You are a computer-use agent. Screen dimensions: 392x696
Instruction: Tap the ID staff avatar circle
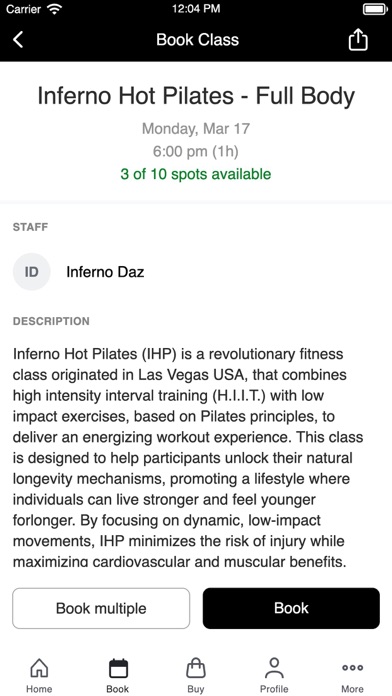[32, 272]
